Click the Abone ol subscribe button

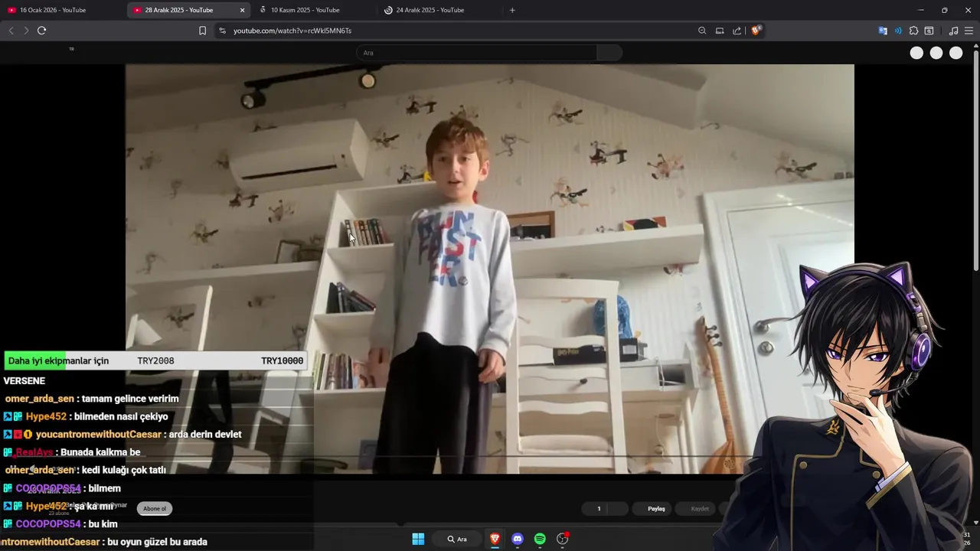pos(155,509)
